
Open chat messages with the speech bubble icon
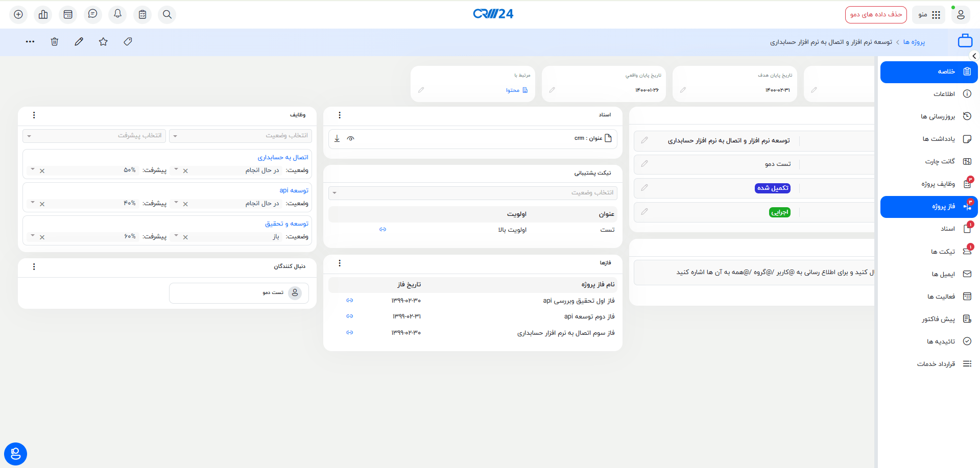click(92, 14)
